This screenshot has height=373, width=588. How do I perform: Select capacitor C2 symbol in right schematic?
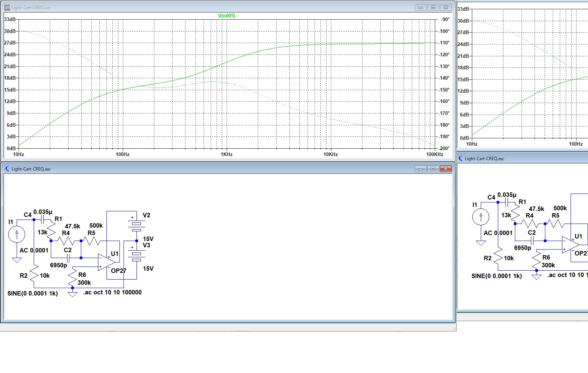click(532, 241)
